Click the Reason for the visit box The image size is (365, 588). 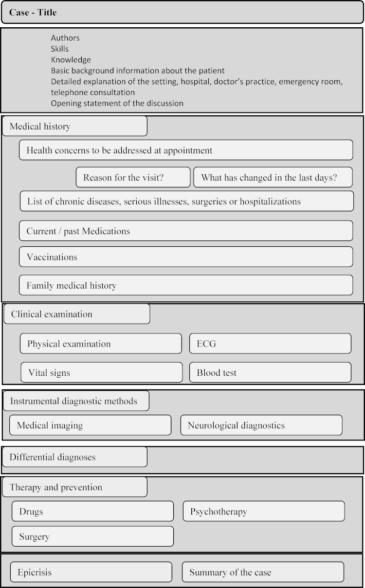[133, 178]
